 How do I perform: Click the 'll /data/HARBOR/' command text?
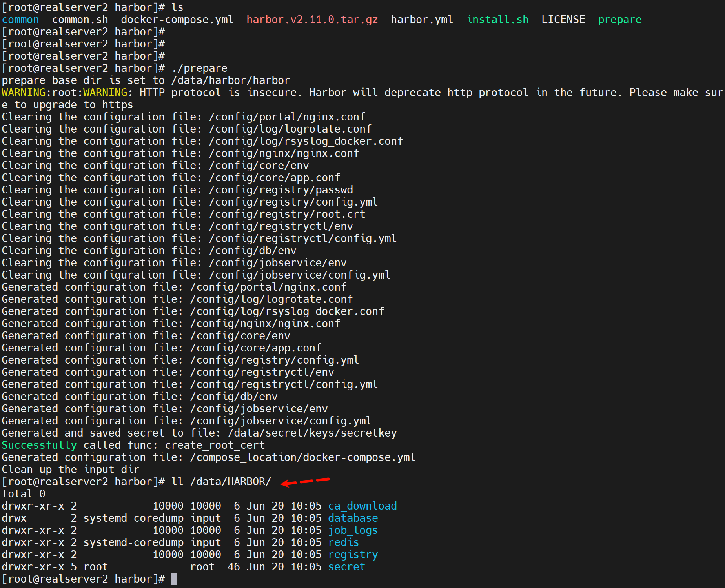coord(221,482)
